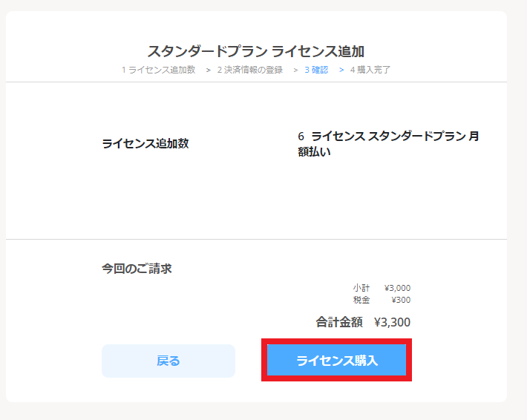Click the ライセンス購入 button
The image size is (527, 420).
pos(336,361)
